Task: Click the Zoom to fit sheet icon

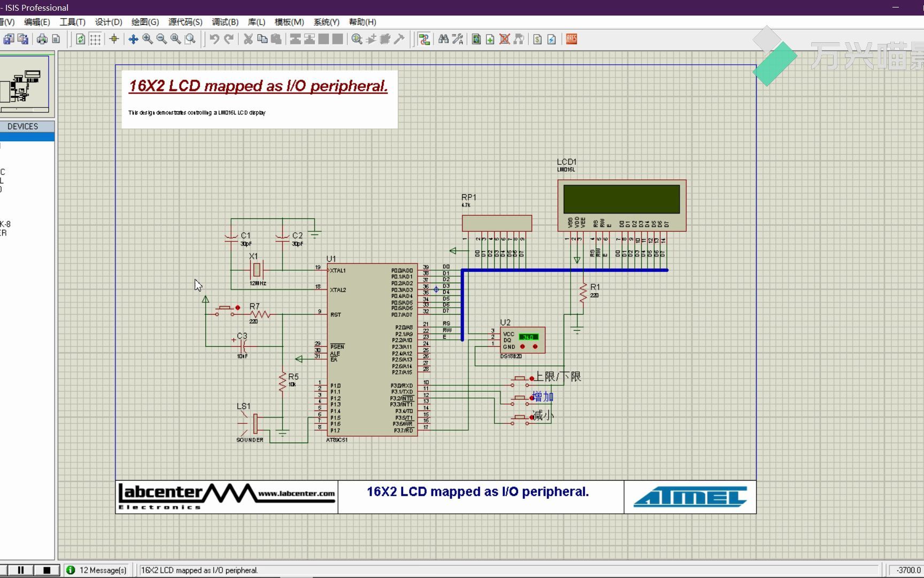Action: point(175,39)
